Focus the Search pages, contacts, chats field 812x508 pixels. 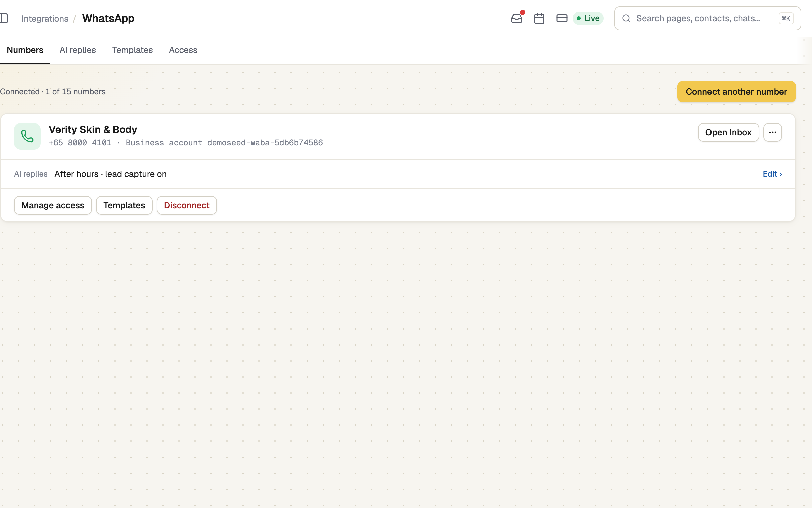click(x=707, y=18)
